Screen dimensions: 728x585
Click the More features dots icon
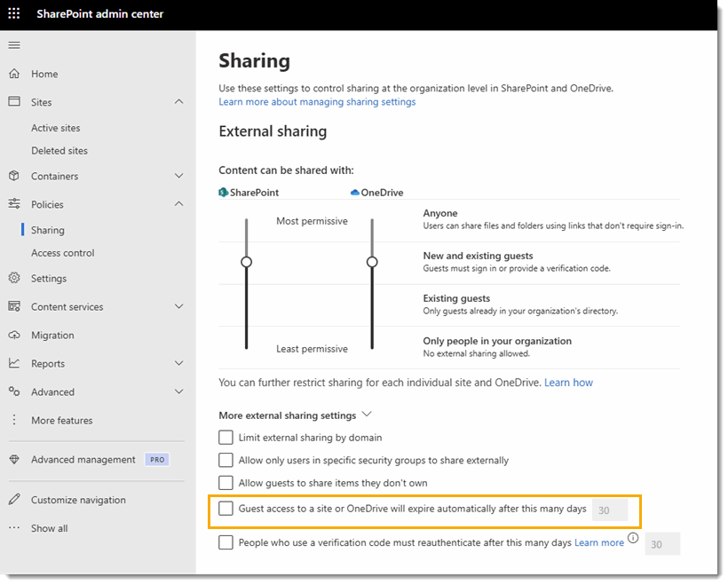(x=14, y=420)
